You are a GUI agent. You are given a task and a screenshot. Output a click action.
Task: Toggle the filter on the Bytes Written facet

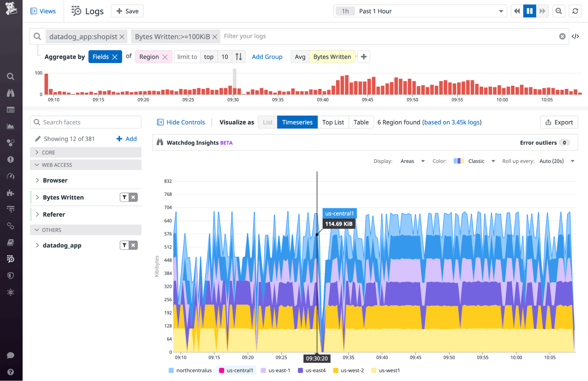click(x=124, y=197)
